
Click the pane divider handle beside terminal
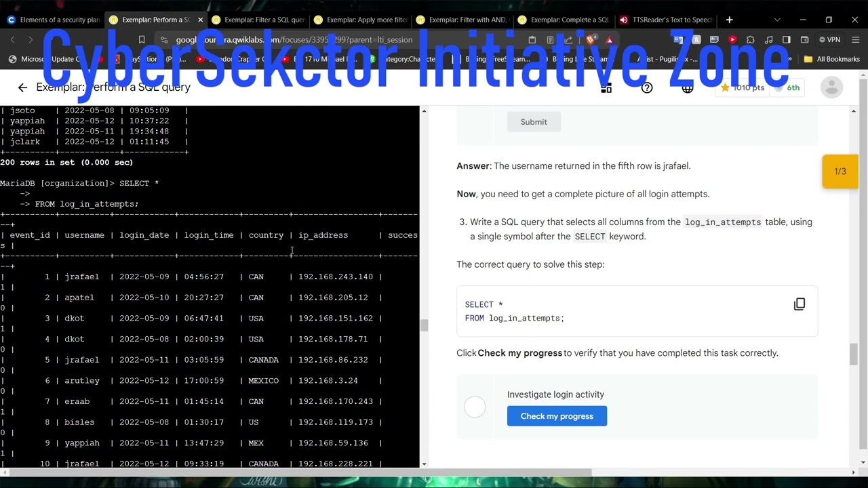click(x=425, y=325)
